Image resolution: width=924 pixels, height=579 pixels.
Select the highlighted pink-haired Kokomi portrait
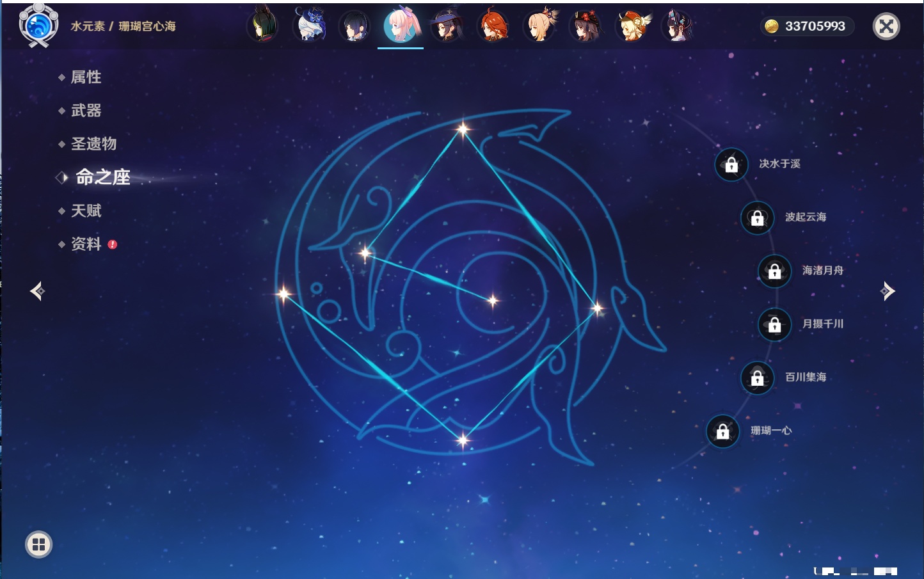tap(401, 26)
